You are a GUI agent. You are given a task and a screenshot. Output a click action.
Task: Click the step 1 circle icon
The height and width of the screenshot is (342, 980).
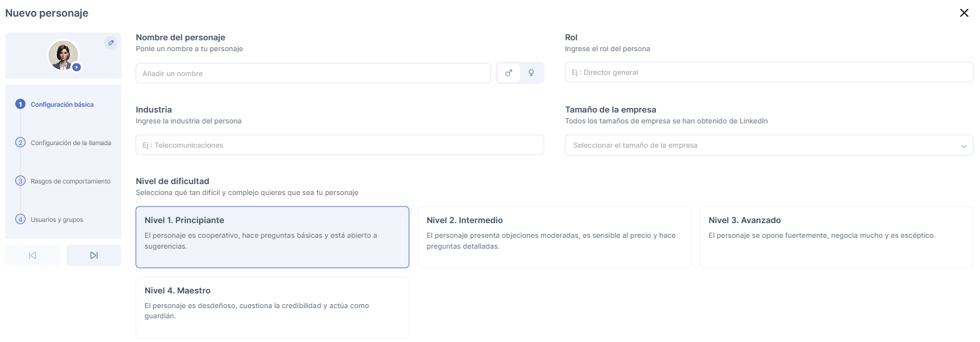pyautogui.click(x=20, y=104)
